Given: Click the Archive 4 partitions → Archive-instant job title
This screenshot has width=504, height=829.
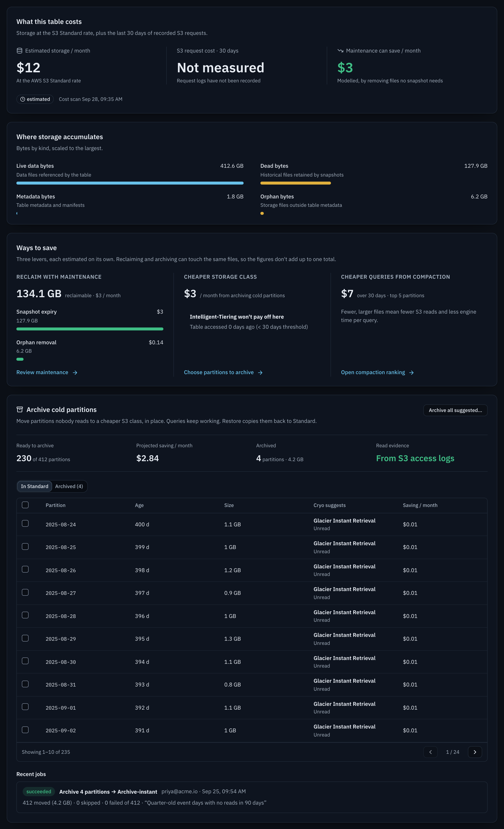Looking at the screenshot, I should (108, 792).
